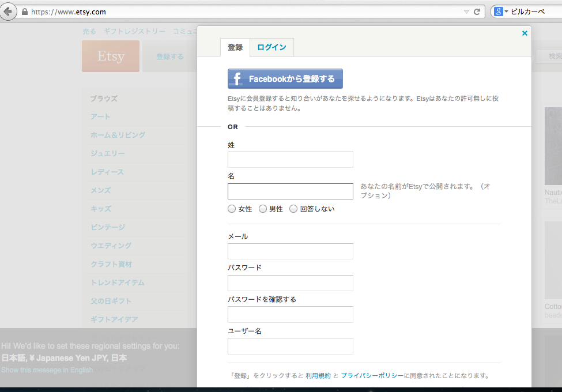Open the メンズ category
This screenshot has width=562, height=392.
(101, 190)
